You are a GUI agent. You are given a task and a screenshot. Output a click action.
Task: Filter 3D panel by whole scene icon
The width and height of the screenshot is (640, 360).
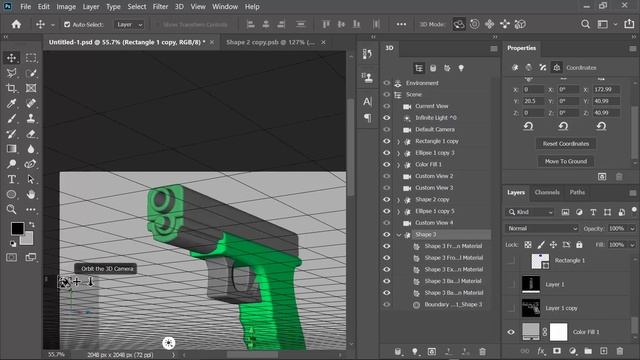pyautogui.click(x=419, y=68)
